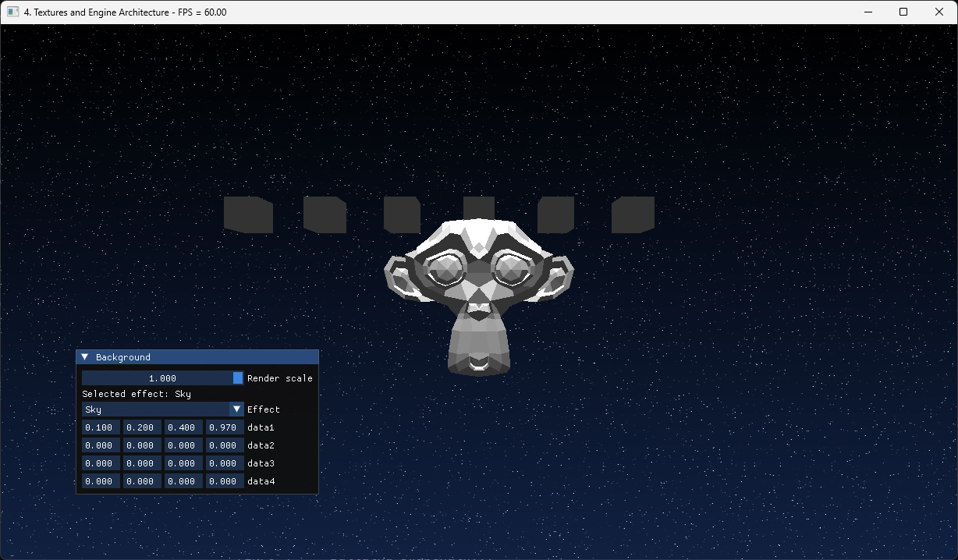Image resolution: width=958 pixels, height=560 pixels.
Task: Click the second data4 value field
Action: [x=143, y=481]
